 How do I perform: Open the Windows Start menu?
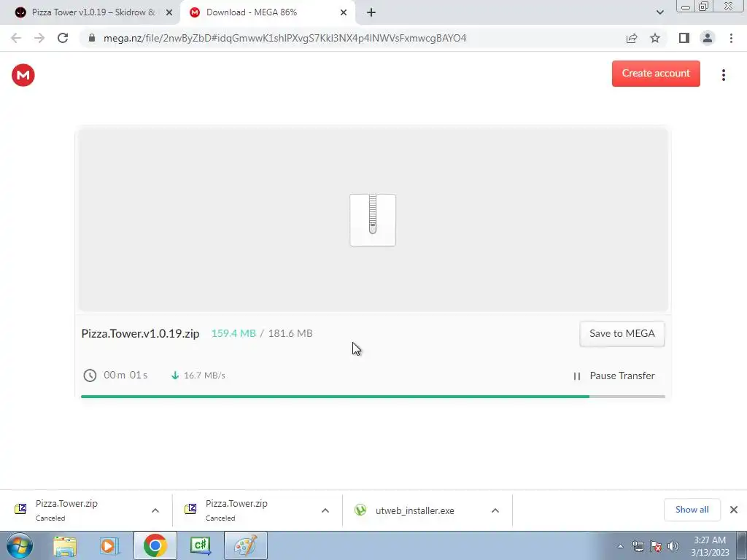20,545
